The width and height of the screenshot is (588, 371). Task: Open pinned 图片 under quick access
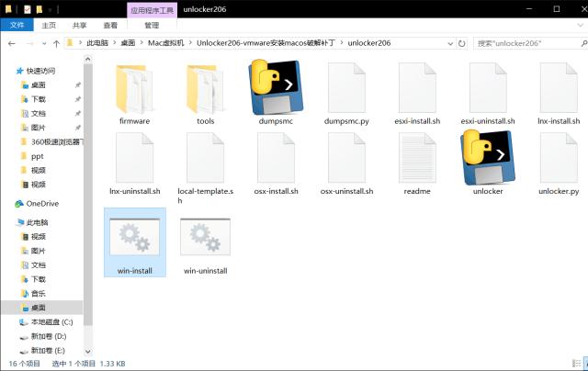click(39, 128)
